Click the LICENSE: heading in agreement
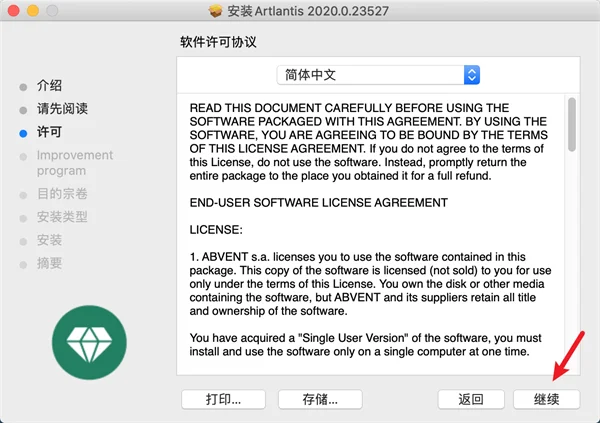The image size is (600, 423). 216,230
